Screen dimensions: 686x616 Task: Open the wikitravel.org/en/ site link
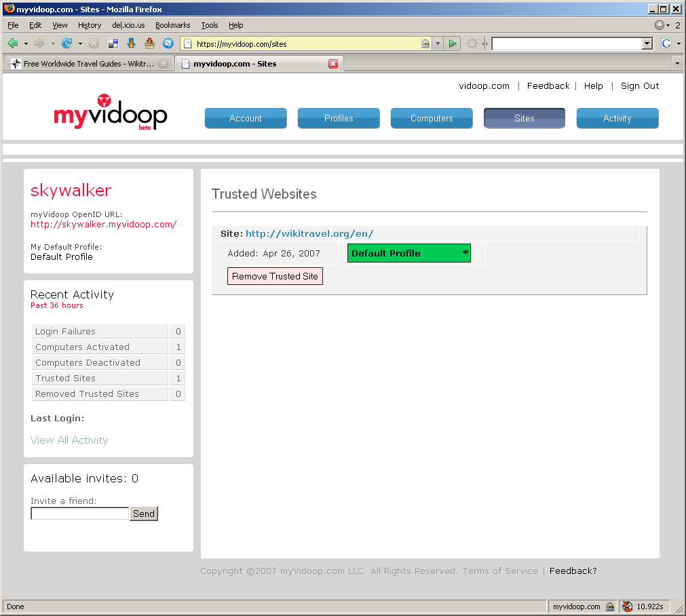pos(309,233)
